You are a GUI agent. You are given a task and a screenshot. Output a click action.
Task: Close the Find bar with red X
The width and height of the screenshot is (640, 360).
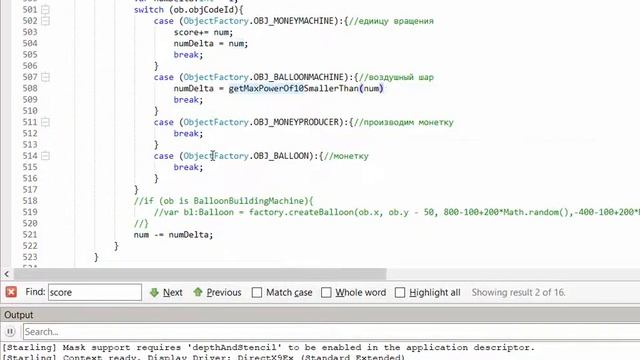tap(11, 292)
